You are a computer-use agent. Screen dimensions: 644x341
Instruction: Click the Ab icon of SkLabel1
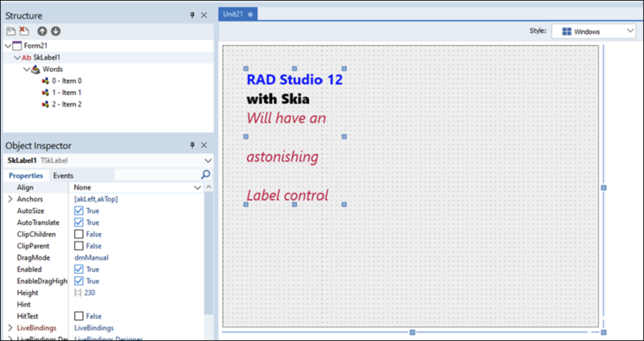27,57
